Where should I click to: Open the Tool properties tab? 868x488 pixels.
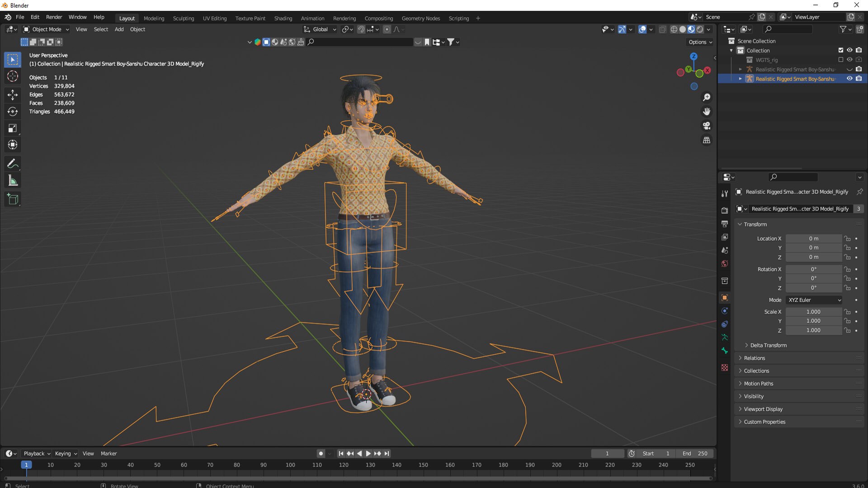tap(725, 193)
